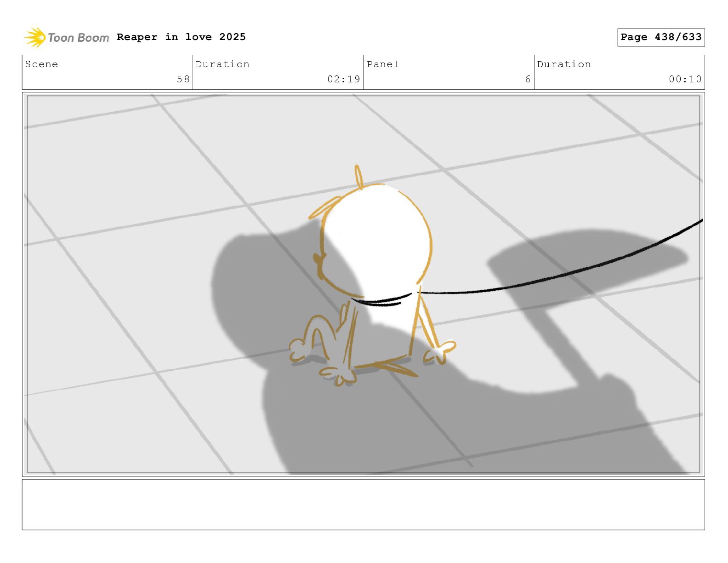Click the empty notes box below the panel

click(363, 505)
